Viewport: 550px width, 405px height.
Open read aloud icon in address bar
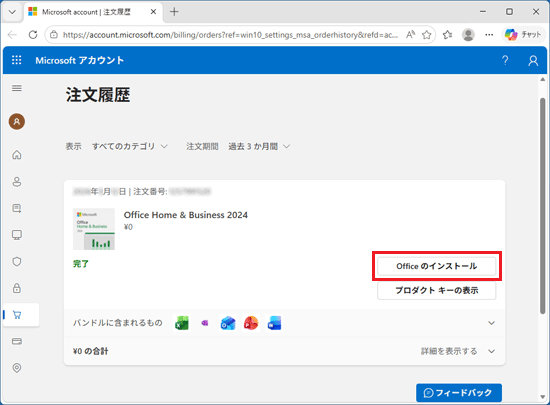(x=411, y=35)
